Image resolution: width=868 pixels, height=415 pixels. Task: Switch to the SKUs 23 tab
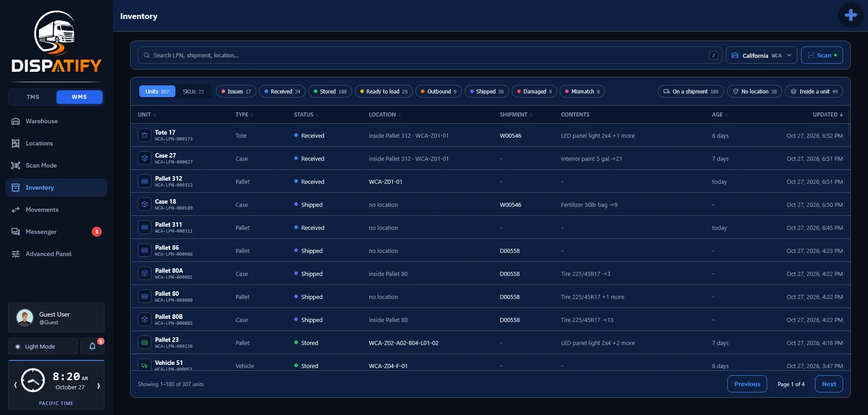point(193,91)
